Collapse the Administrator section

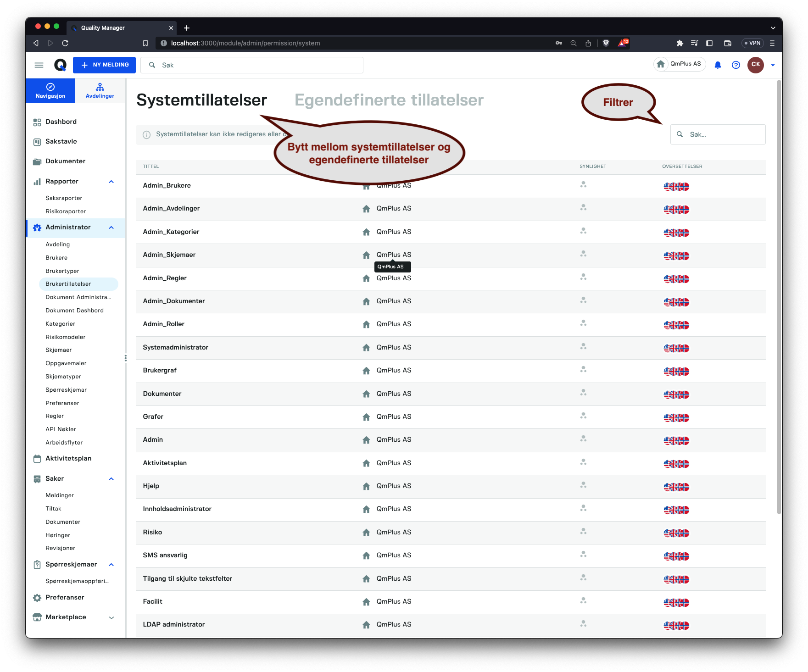tap(111, 228)
